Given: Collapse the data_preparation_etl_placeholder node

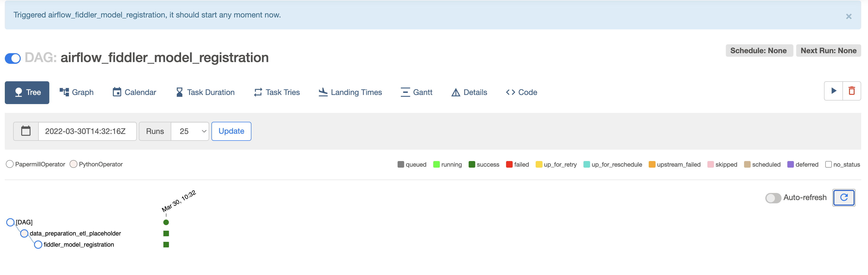Looking at the screenshot, I should pos(24,233).
